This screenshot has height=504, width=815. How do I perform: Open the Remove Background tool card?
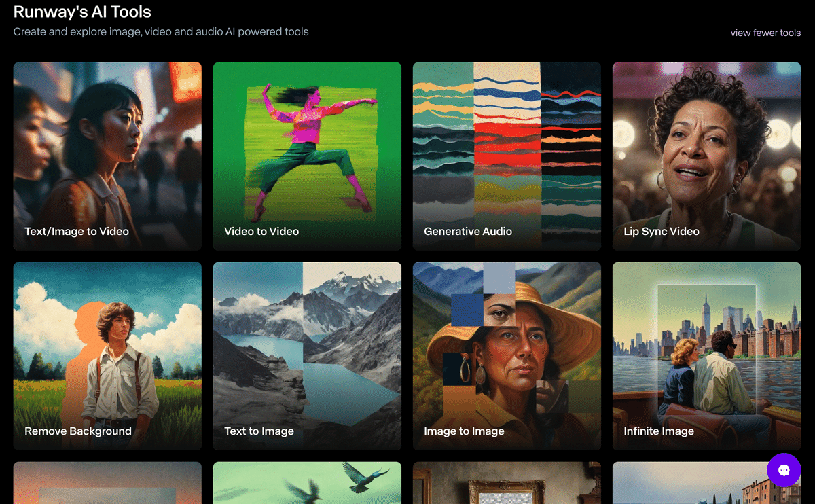(x=107, y=356)
